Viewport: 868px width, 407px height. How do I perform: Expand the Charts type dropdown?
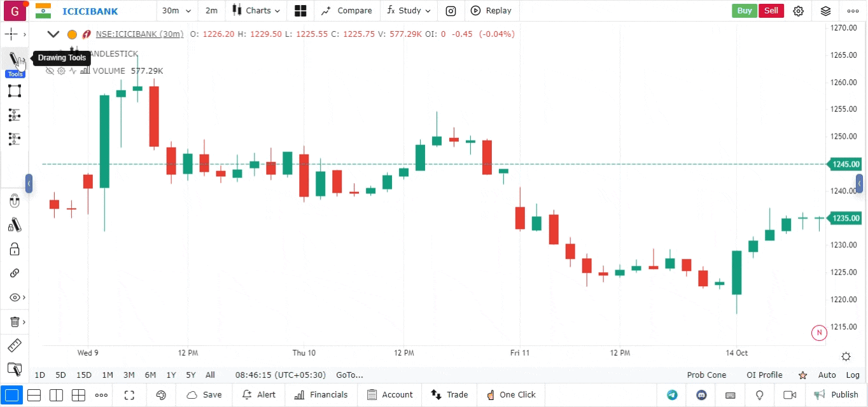pos(256,11)
